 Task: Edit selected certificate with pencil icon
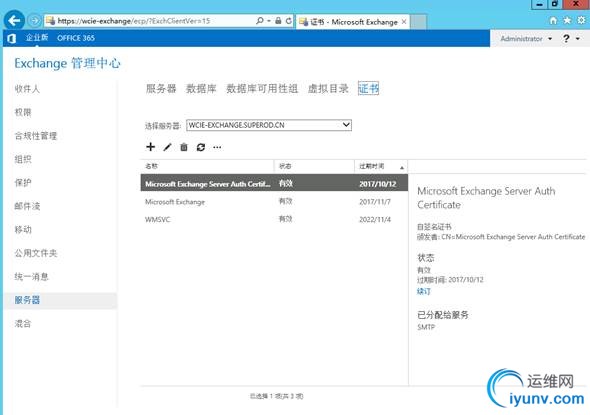167,147
